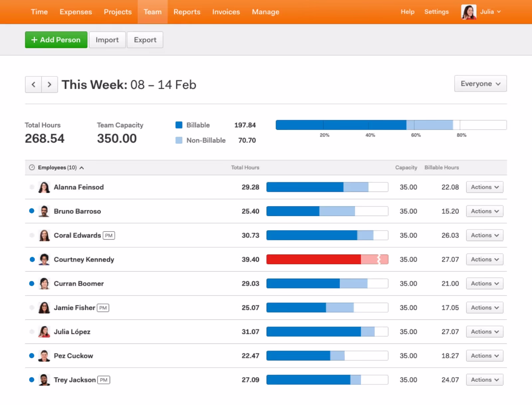
Task: Click the clock icon beside Employees
Action: tap(32, 168)
